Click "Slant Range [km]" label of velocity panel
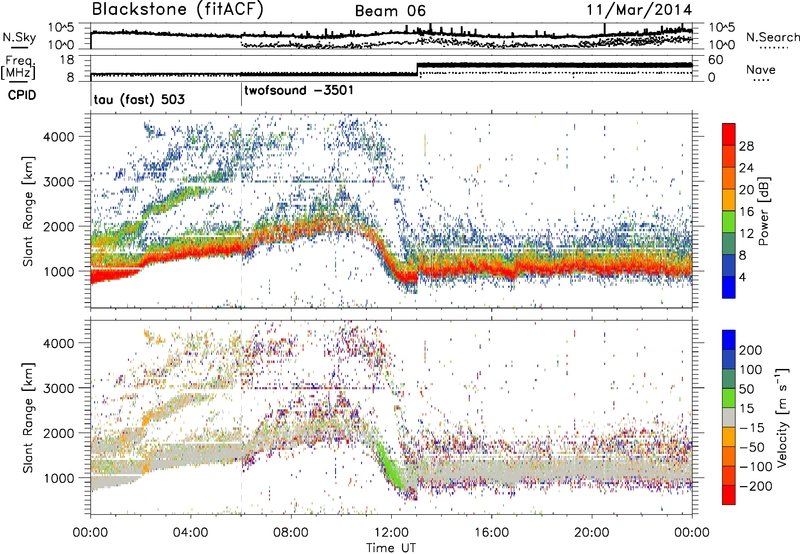The height and width of the screenshot is (554, 800). [x=28, y=417]
